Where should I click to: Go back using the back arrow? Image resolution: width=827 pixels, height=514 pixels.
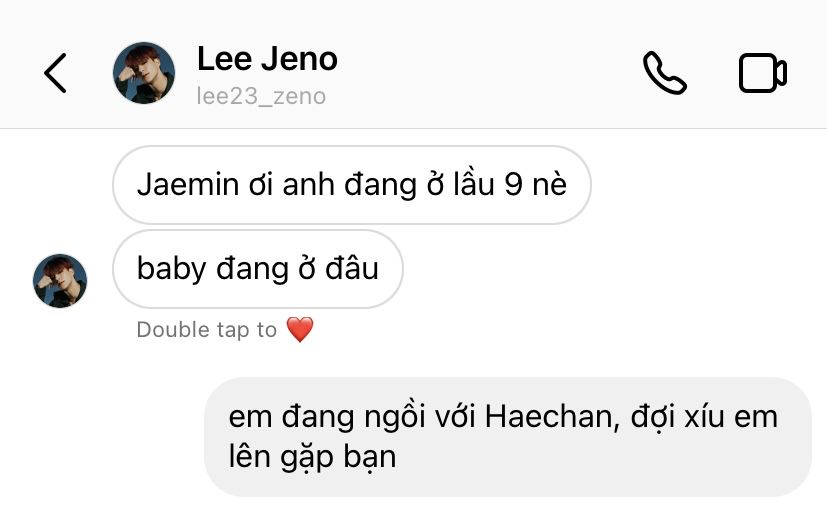[x=55, y=73]
